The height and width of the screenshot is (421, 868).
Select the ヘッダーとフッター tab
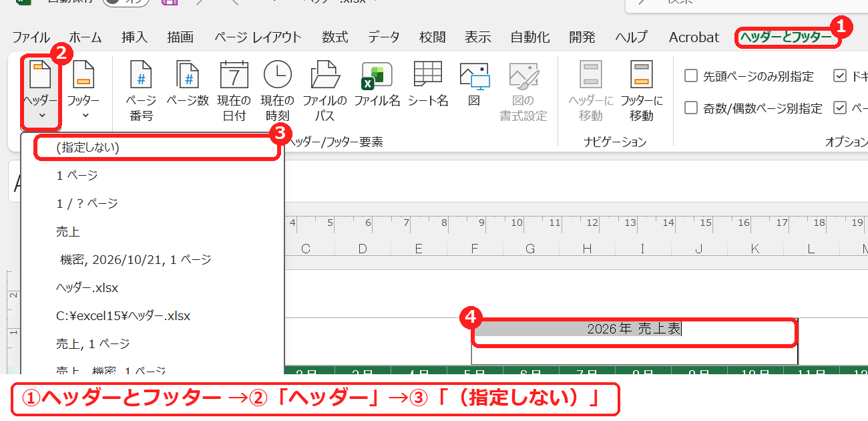[x=786, y=37]
